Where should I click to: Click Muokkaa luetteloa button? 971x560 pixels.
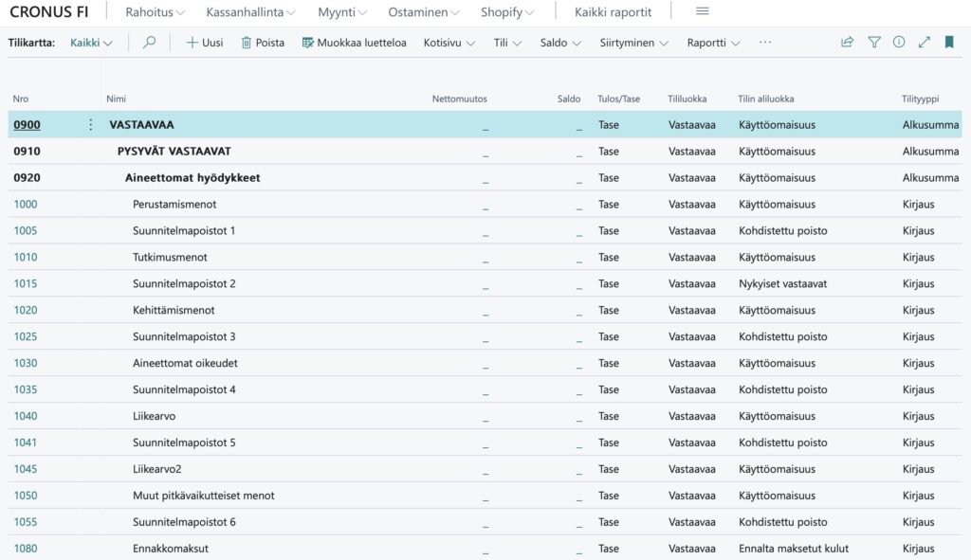tap(354, 43)
